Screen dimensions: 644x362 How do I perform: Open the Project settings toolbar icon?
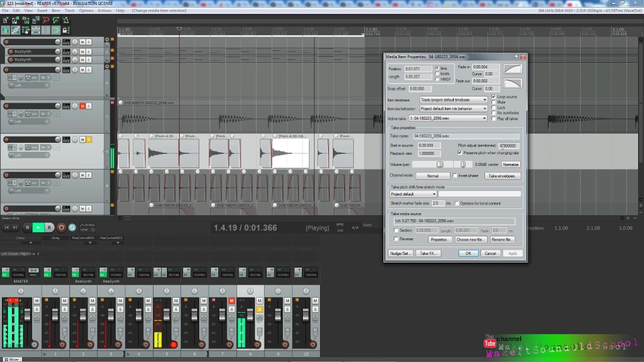pos(35,20)
